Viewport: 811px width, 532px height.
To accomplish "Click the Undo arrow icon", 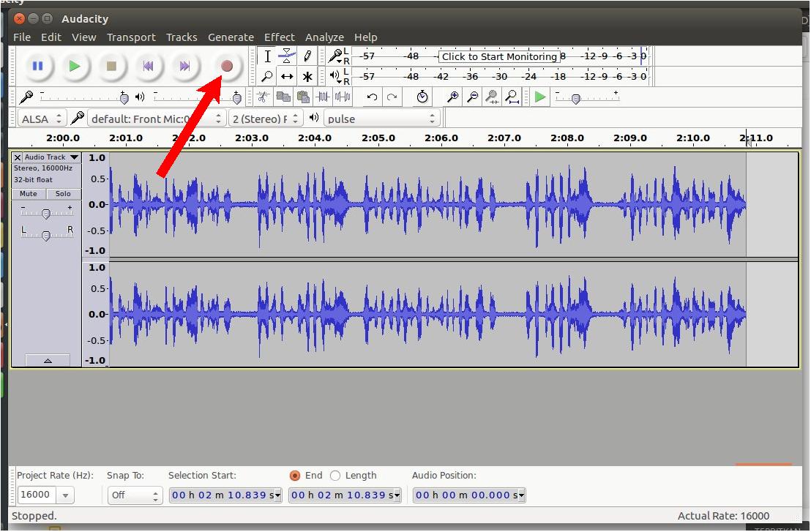I will click(372, 97).
